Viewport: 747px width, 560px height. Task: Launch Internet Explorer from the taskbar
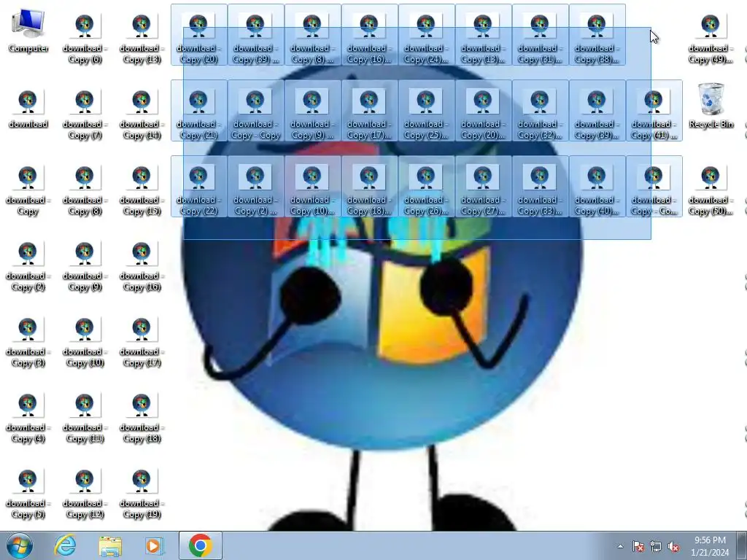tap(65, 545)
